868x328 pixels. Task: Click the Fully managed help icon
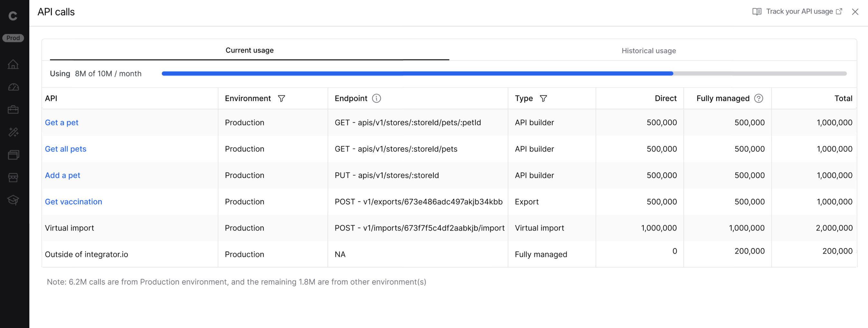pos(759,98)
